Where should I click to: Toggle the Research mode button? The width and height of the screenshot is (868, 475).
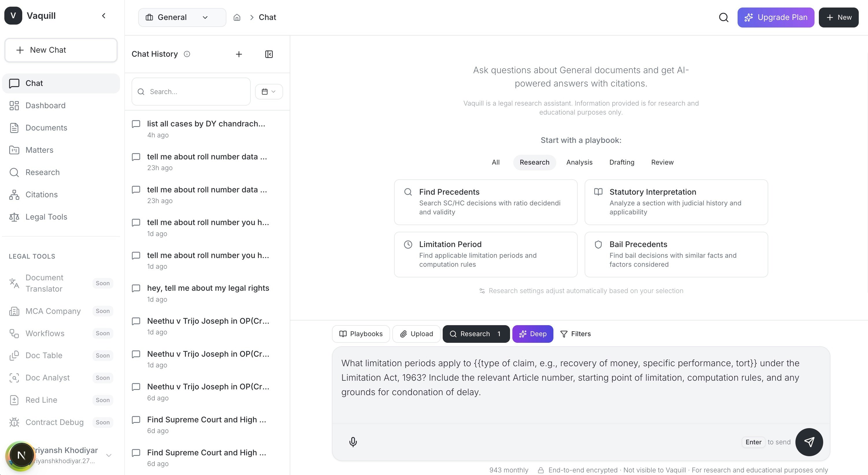tap(475, 334)
